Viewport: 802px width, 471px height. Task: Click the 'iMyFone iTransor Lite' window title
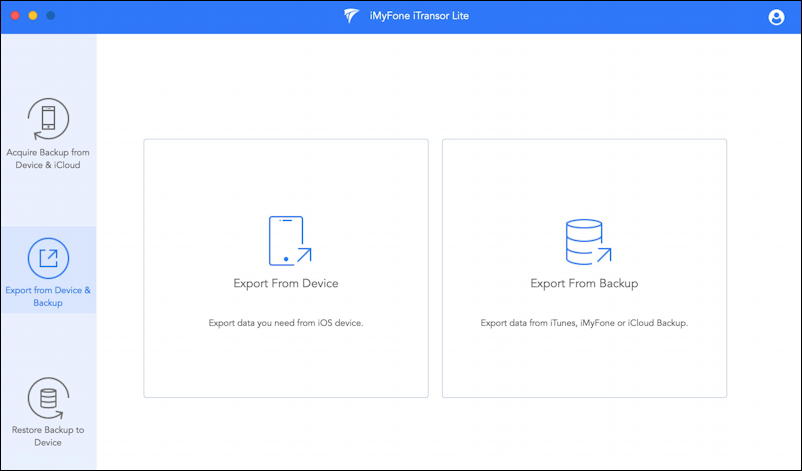(x=419, y=16)
